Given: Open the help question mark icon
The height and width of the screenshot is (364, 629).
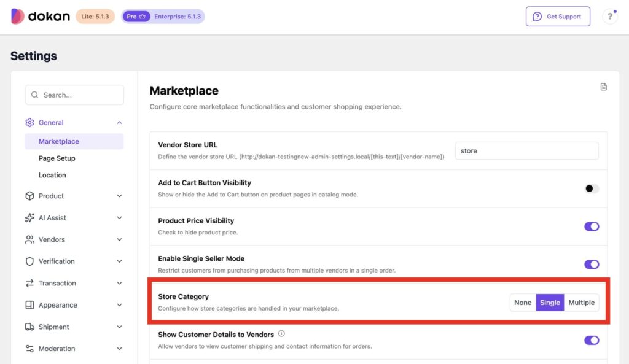Looking at the screenshot, I should tap(610, 17).
